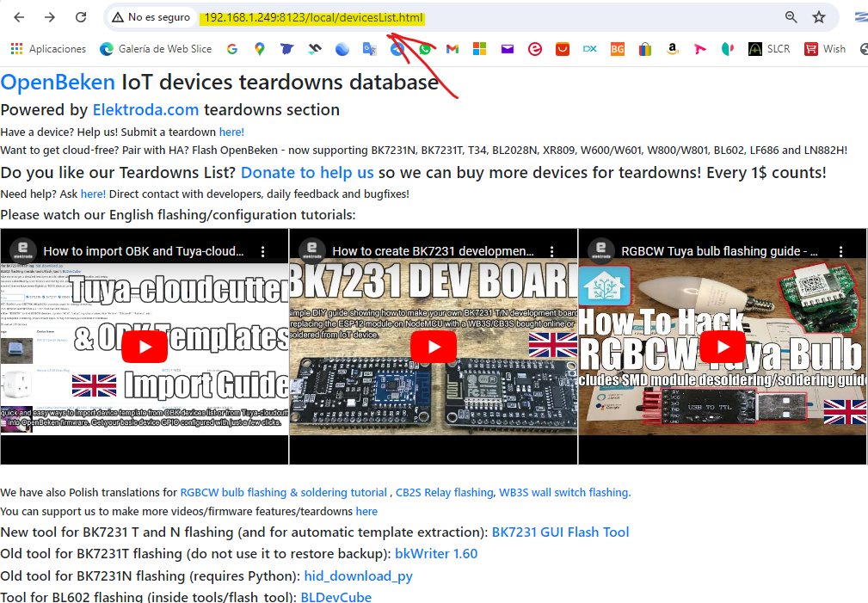Open the 'BLDevCube' link
The width and height of the screenshot is (868, 603).
point(336,597)
